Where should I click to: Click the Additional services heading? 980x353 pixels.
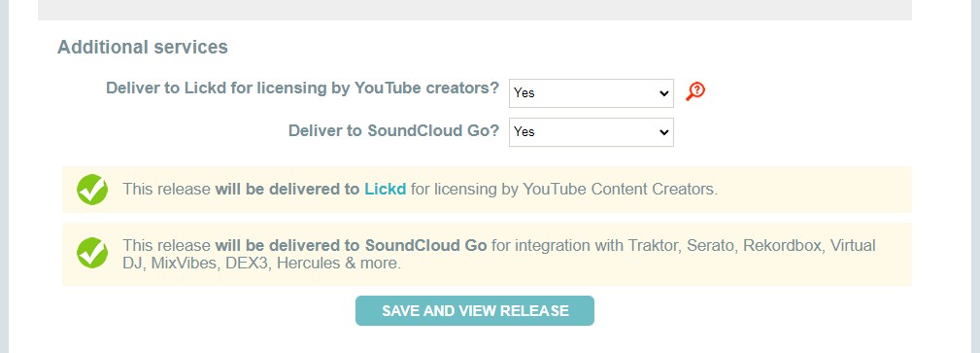143,47
